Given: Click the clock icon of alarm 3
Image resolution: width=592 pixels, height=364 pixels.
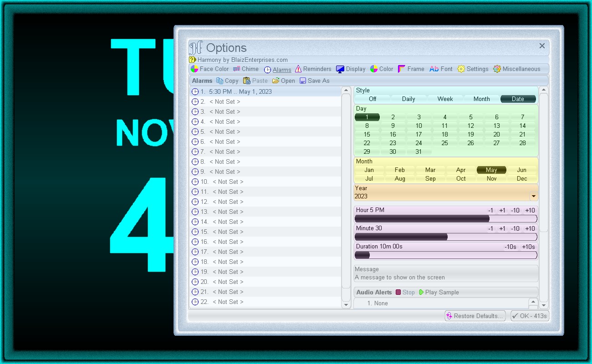Looking at the screenshot, I should tap(195, 111).
